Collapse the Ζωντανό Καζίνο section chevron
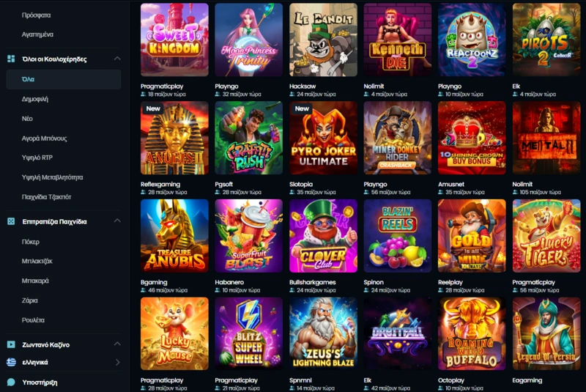 [117, 344]
